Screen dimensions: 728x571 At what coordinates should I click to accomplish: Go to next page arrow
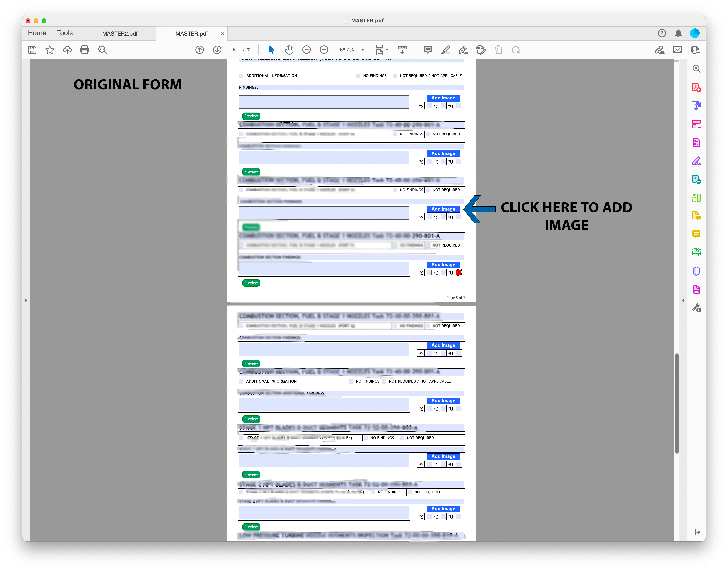pyautogui.click(x=217, y=50)
